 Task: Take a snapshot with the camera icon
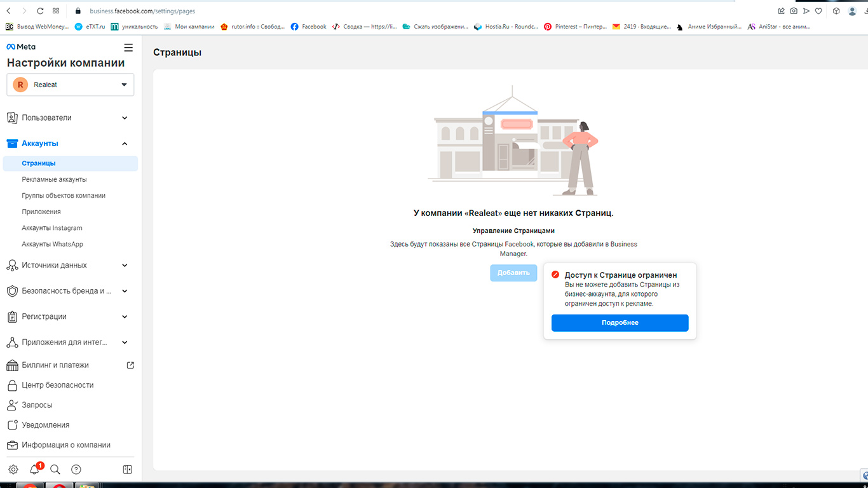point(794,11)
